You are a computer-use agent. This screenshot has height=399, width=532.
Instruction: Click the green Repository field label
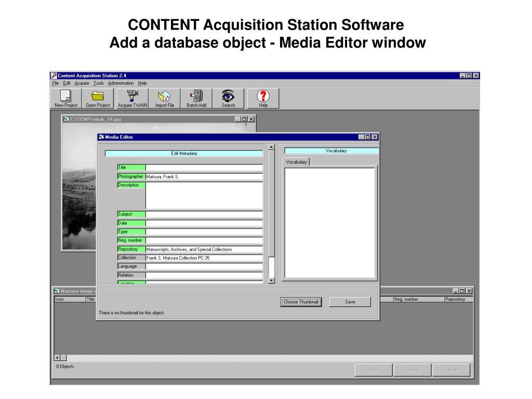tap(131, 249)
